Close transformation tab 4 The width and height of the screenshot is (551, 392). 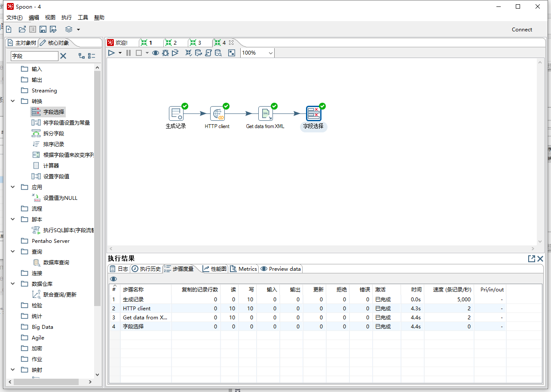(231, 43)
